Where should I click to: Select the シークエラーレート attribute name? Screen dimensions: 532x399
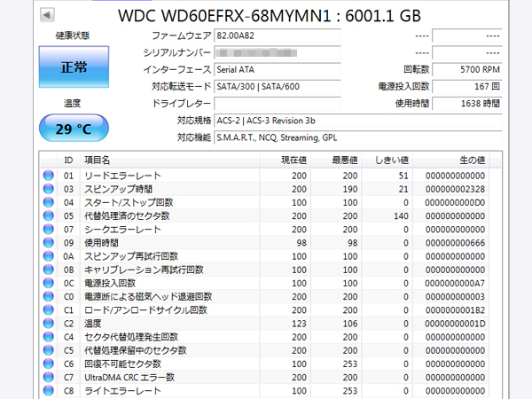122,230
